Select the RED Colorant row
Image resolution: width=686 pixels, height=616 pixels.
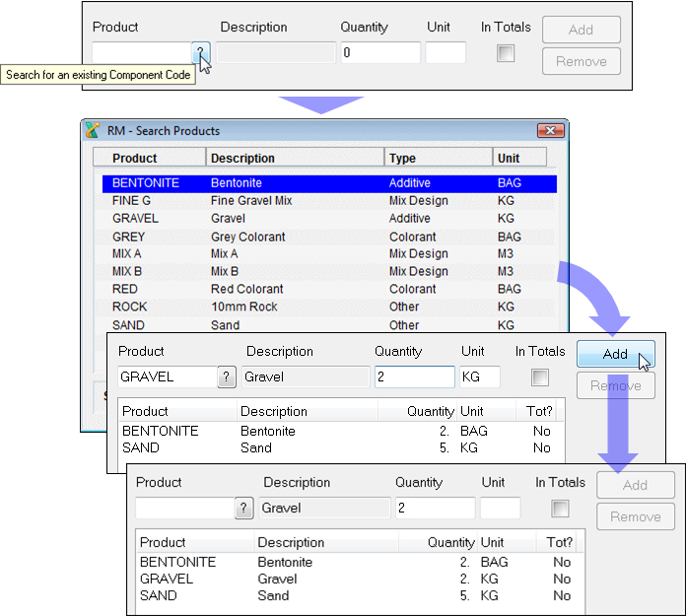click(x=329, y=289)
